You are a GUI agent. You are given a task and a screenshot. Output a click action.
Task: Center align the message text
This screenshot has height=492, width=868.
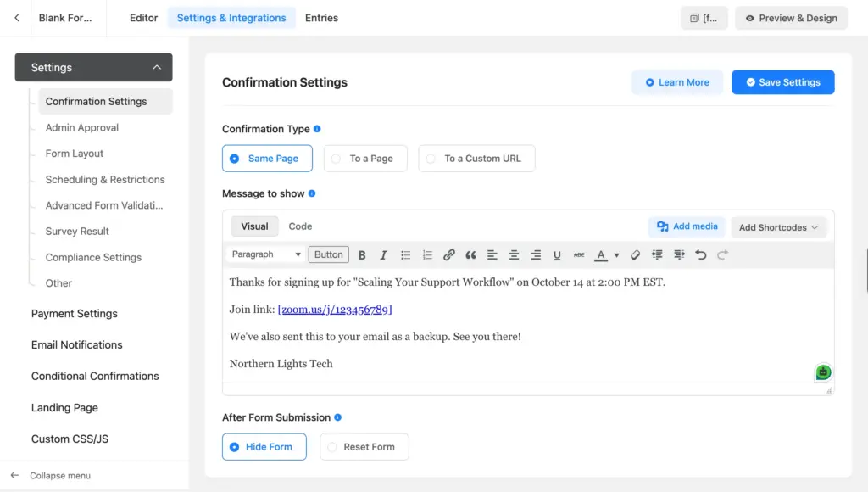[x=514, y=254]
